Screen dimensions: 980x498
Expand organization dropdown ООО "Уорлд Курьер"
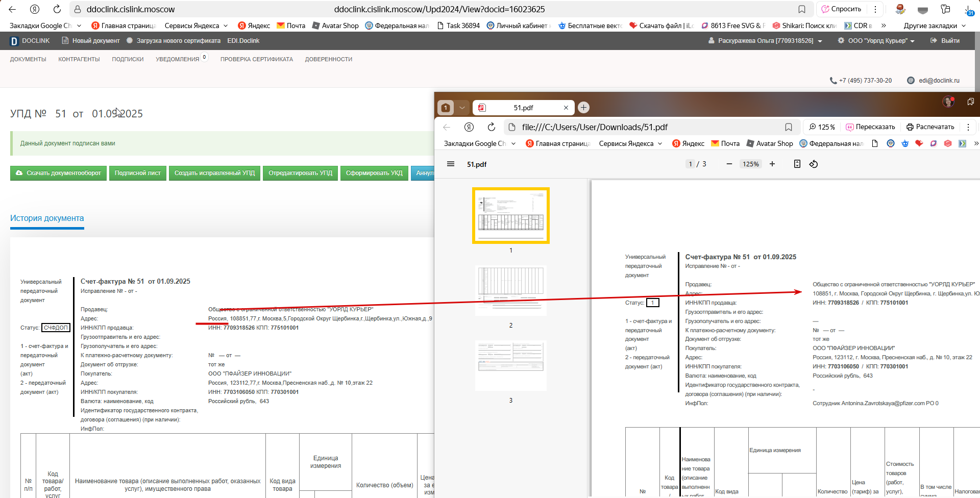tap(876, 41)
